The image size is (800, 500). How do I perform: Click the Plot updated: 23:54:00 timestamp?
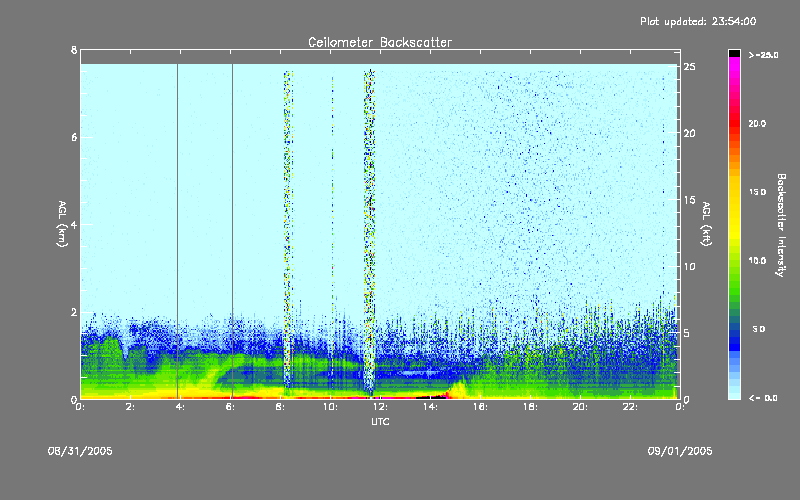pos(698,21)
